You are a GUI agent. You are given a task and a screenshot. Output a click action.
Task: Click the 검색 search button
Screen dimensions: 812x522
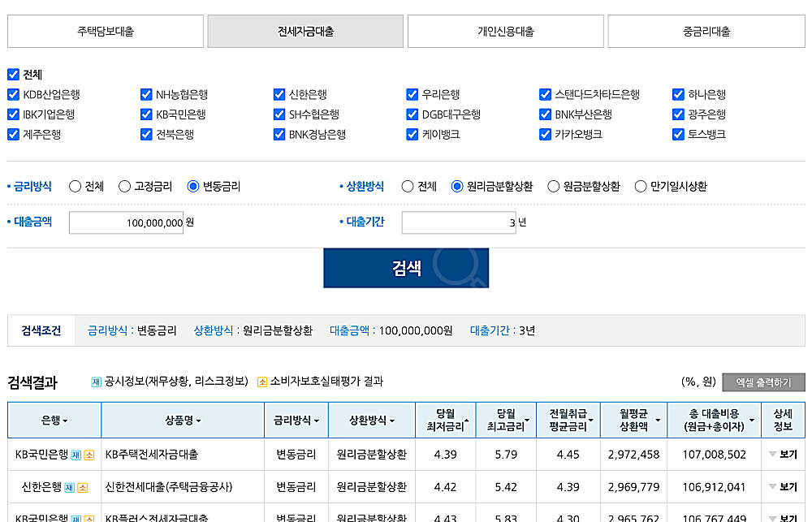[x=406, y=268]
